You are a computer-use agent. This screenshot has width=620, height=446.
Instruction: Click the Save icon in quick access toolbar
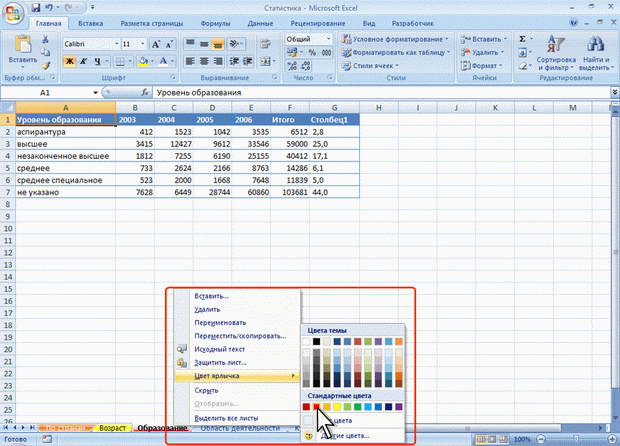tap(34, 7)
